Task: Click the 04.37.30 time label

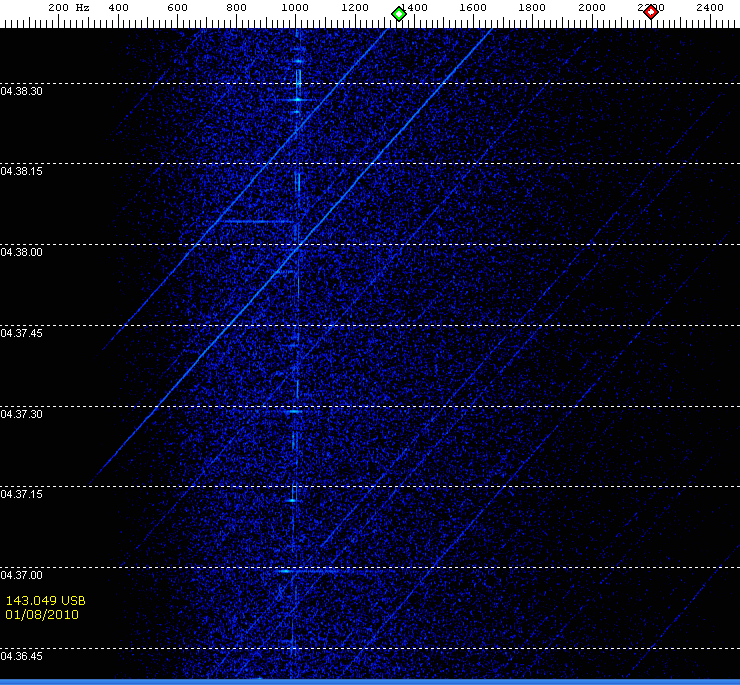Action: click(x=21, y=414)
